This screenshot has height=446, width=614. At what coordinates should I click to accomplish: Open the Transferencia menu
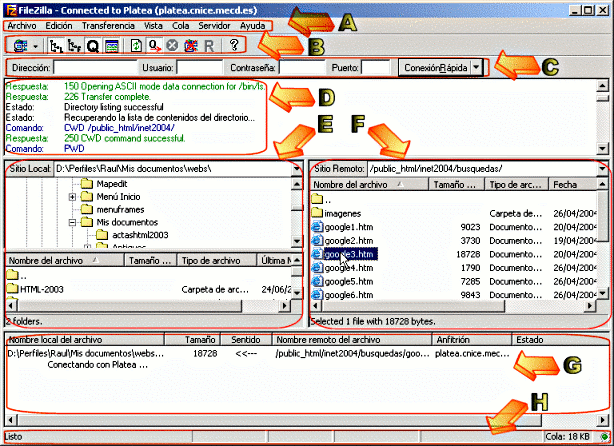(108, 24)
